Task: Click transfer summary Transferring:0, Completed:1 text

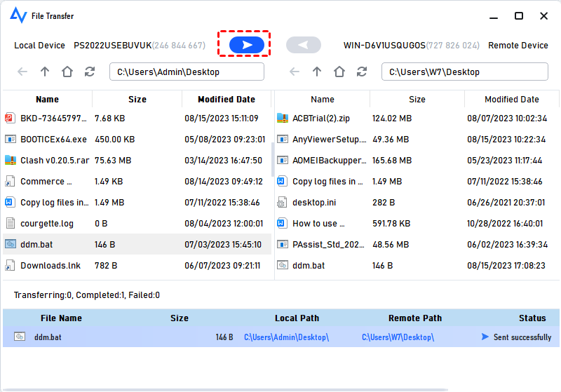Action: coord(87,295)
